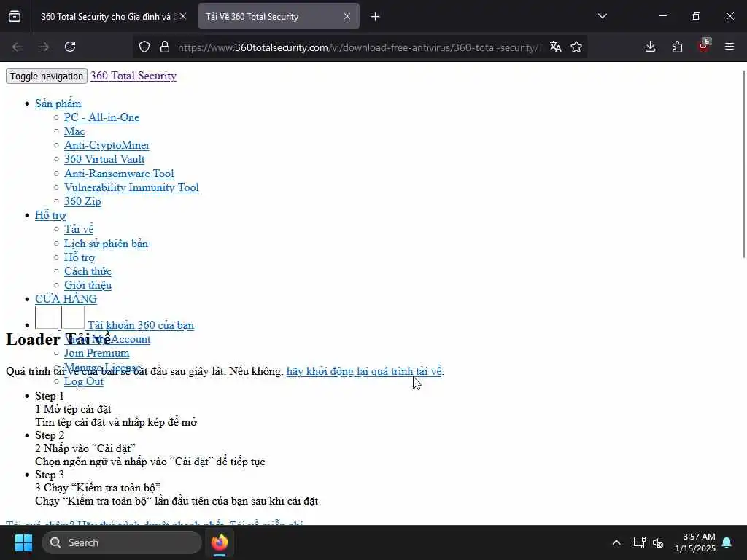Open the Giới thiệu link
The image size is (747, 560).
[x=88, y=285]
